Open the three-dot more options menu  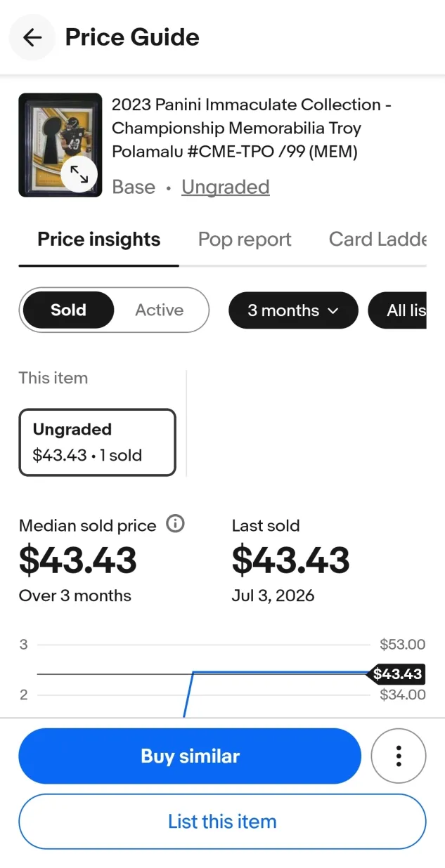tap(399, 756)
